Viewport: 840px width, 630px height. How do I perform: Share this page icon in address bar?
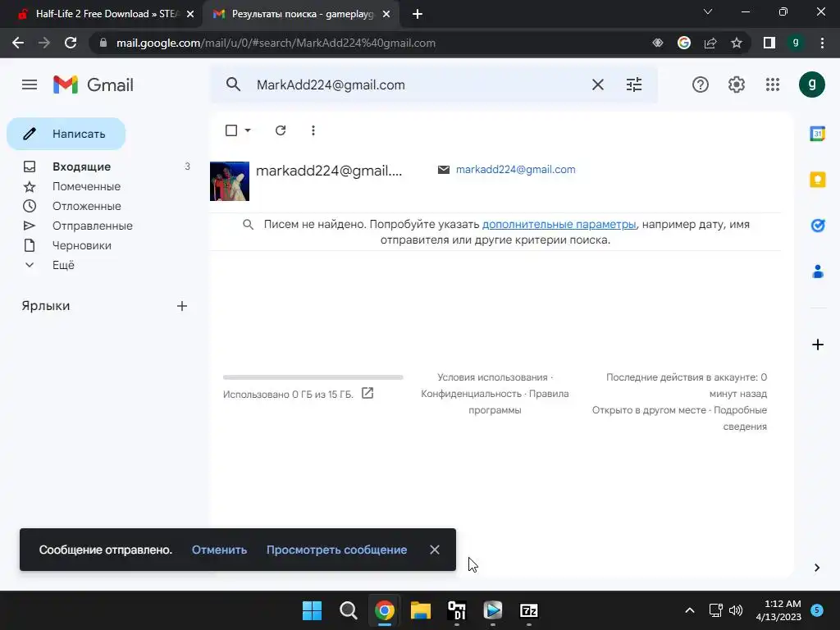[x=710, y=43]
